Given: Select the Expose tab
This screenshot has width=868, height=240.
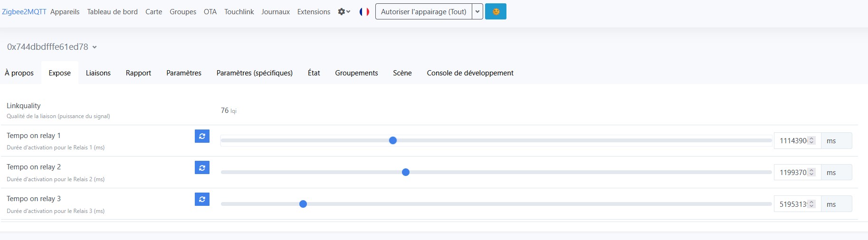Looking at the screenshot, I should coord(60,73).
